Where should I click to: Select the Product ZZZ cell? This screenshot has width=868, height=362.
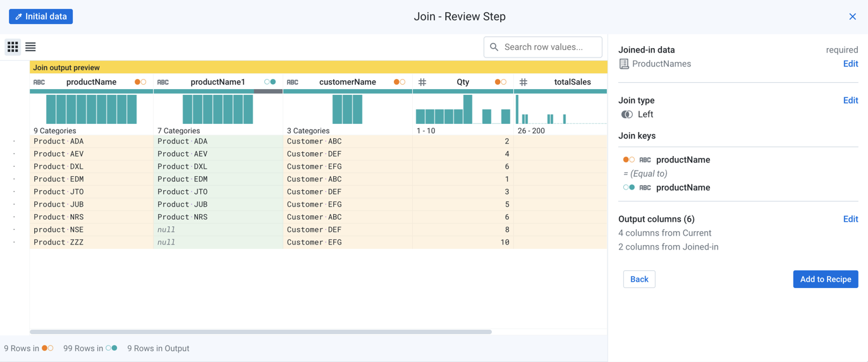[59, 242]
